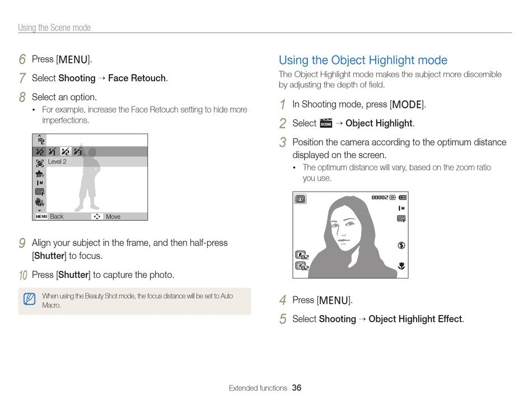532x394 pixels.
Task: Click the four-way Move navigation icon
Action: point(97,216)
